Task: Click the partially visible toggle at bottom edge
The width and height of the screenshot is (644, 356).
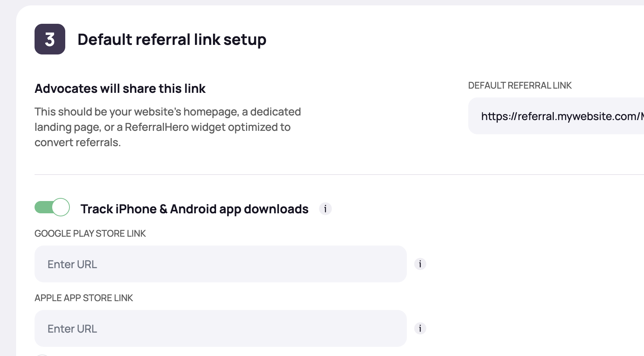Action: pos(42,355)
